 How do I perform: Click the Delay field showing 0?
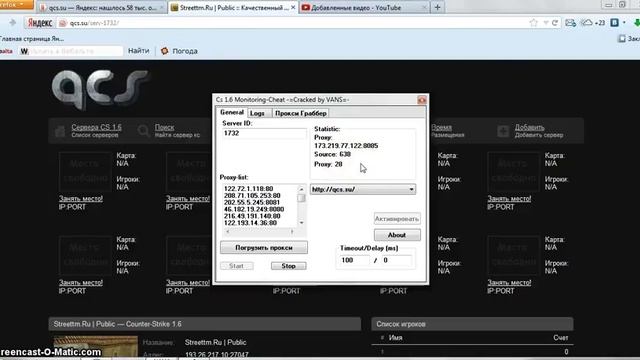[397, 260]
